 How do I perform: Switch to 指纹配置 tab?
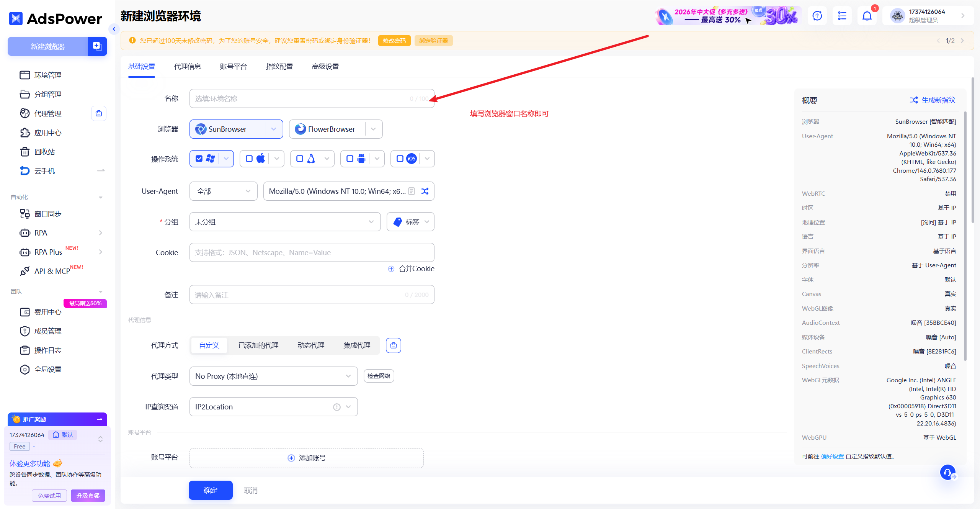point(279,67)
